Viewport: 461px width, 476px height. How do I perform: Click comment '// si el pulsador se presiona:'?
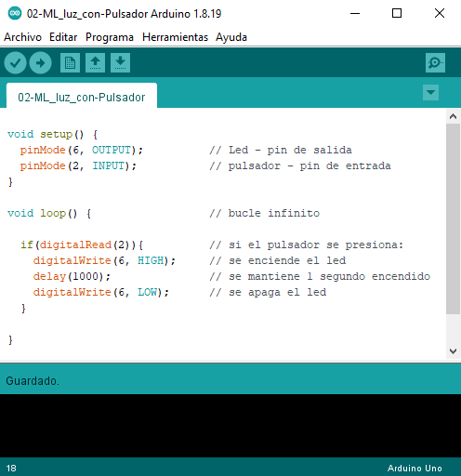coord(307,245)
